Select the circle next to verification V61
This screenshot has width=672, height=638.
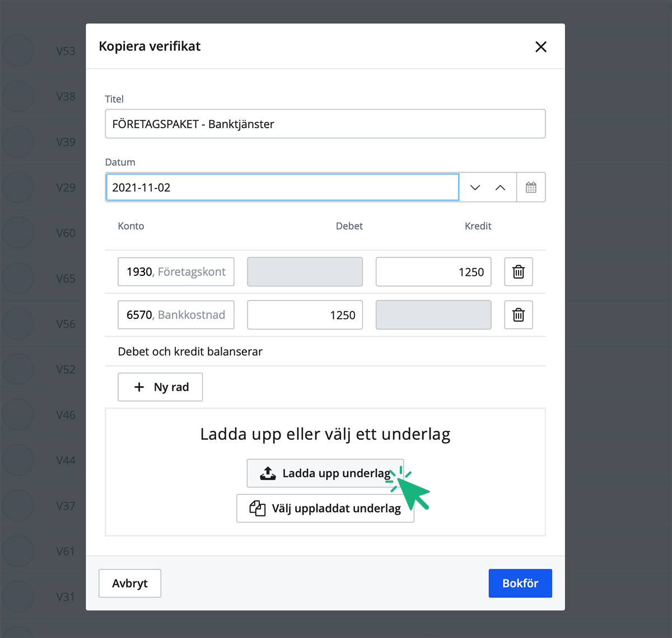pos(18,551)
